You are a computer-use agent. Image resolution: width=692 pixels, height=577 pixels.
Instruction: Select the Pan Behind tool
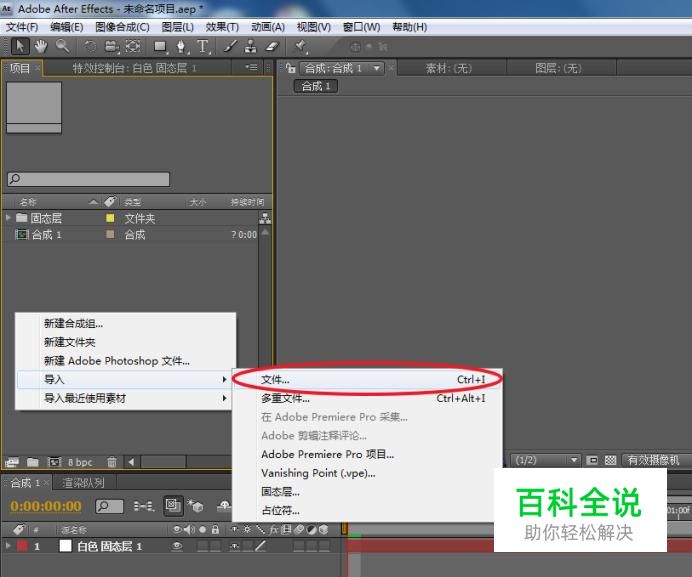point(133,46)
